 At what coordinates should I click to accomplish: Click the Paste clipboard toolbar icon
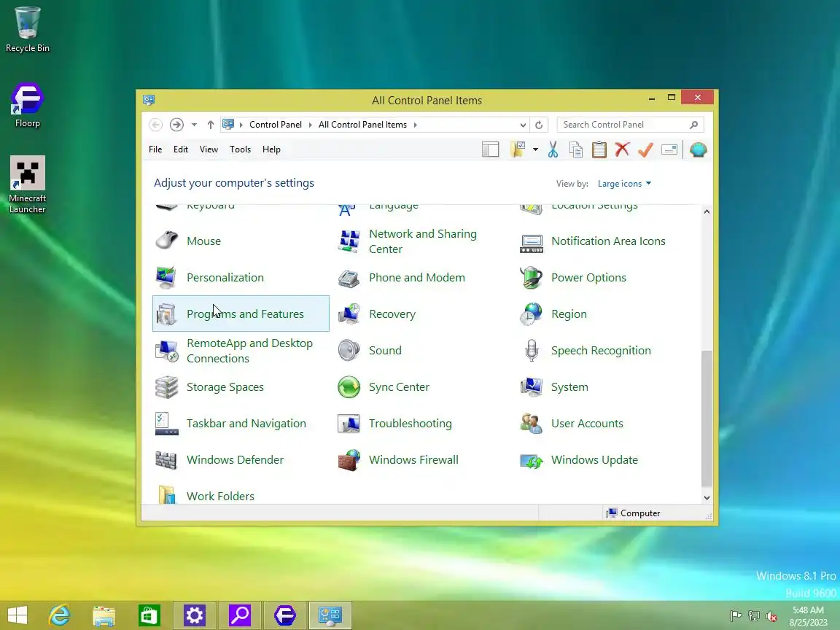(599, 149)
